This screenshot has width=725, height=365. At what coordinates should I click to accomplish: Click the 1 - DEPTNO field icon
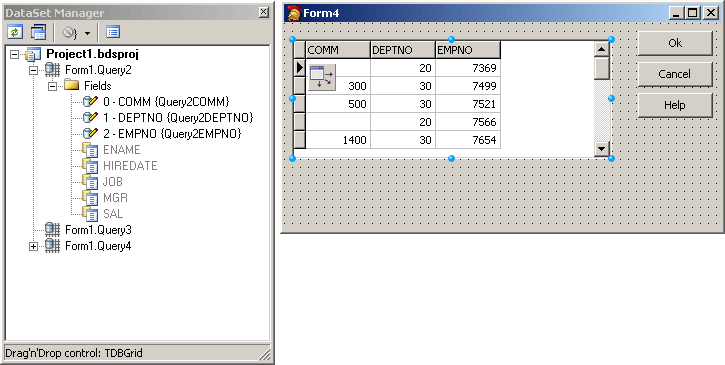pyautogui.click(x=90, y=118)
